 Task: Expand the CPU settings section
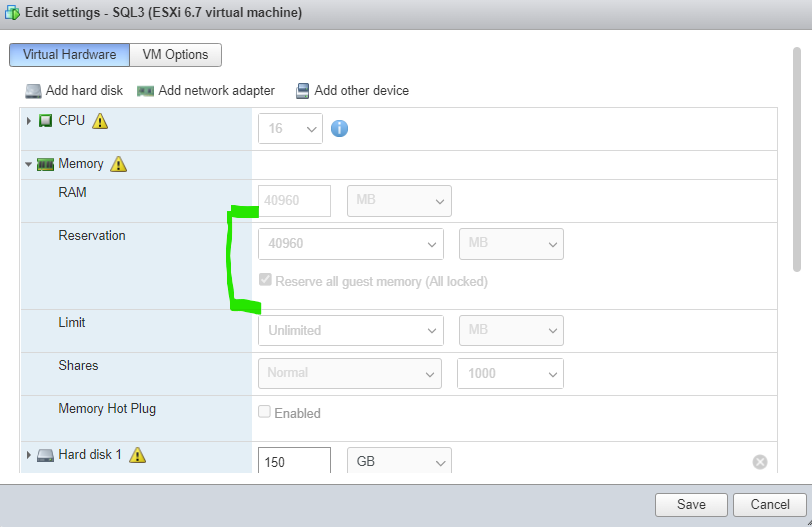[29, 121]
